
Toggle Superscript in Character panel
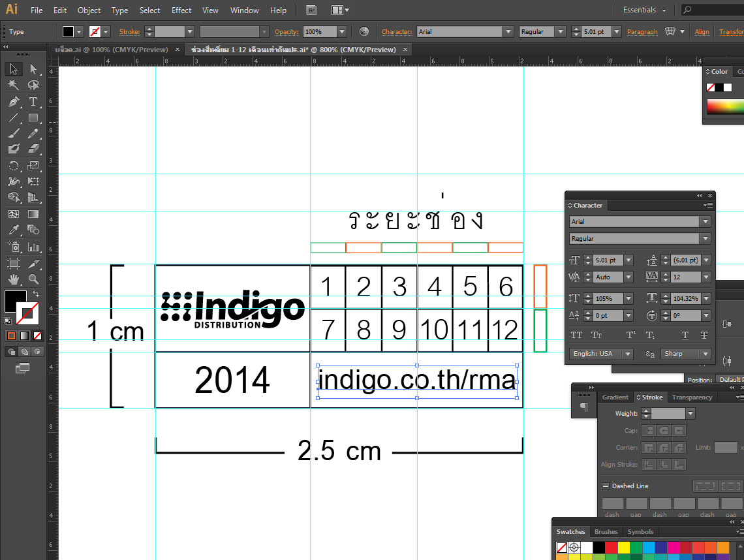(630, 335)
